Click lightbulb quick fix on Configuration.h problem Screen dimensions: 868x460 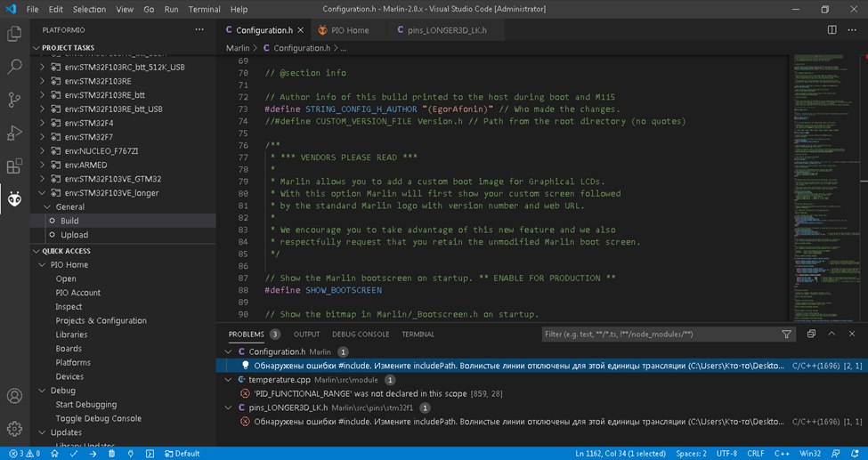245,366
